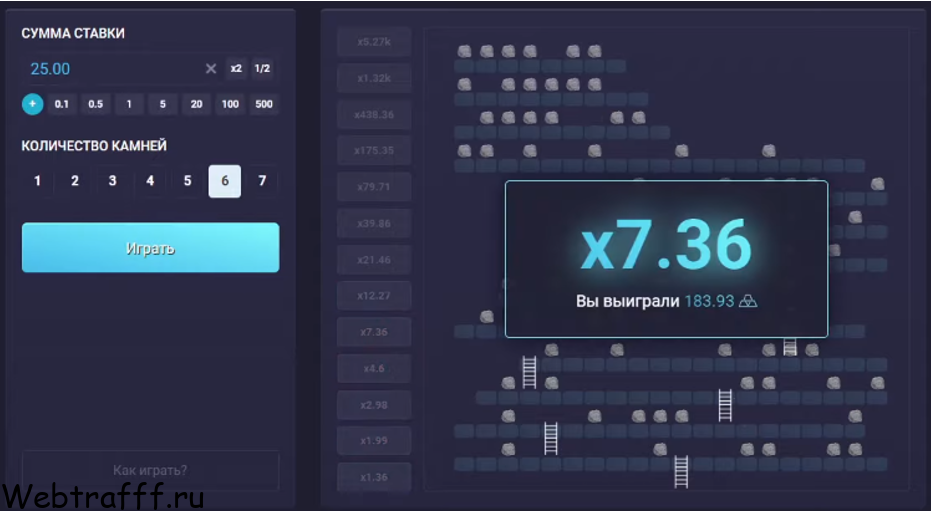Screen dimensions: 931x511
Task: Click the ladder on the x1.99 row
Action: [551, 439]
